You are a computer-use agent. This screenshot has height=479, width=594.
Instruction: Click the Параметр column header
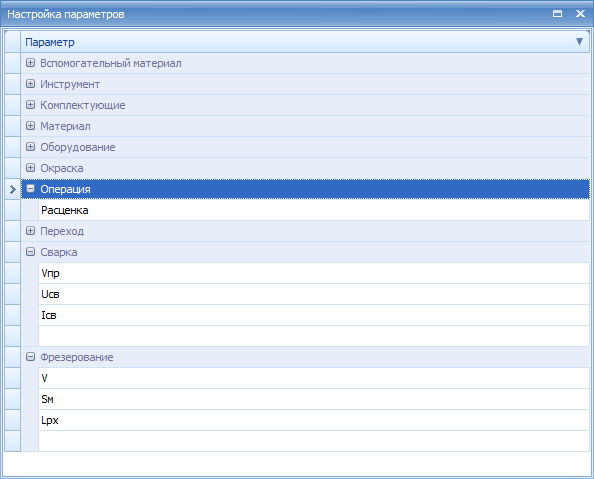coord(305,42)
